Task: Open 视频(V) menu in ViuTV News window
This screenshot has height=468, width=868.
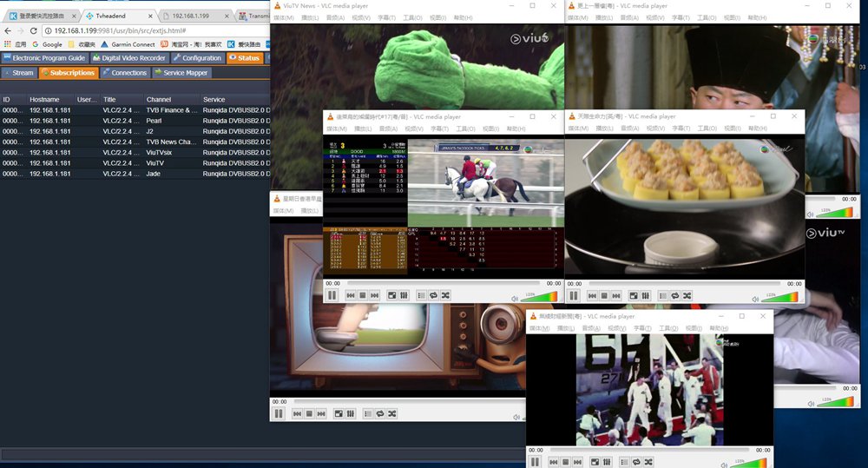Action: coord(361,17)
